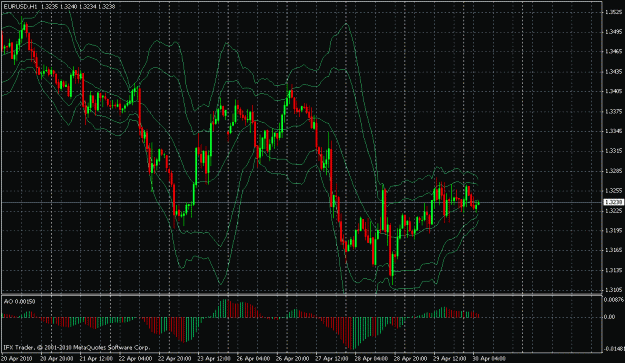Click the 28 Apr 04:00 time label
This screenshot has height=363, width=625.
tap(371, 359)
